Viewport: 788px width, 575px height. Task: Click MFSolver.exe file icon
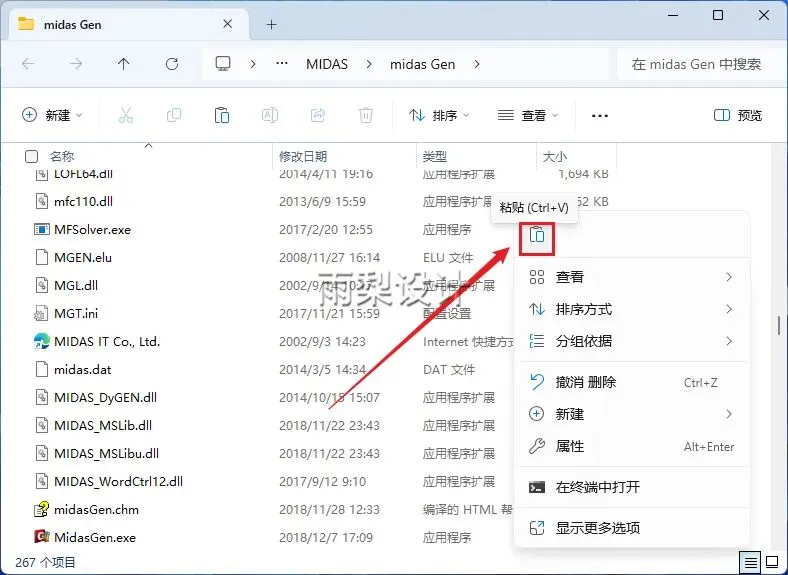coord(41,230)
